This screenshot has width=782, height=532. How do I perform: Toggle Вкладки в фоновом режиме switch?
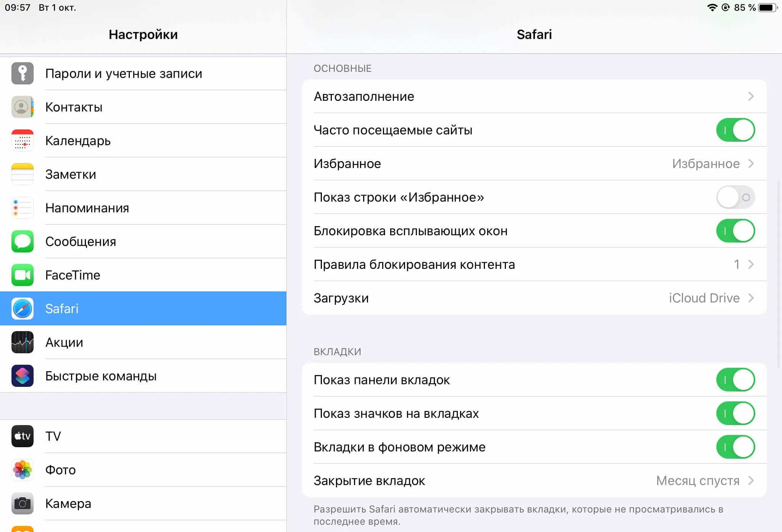coord(735,447)
